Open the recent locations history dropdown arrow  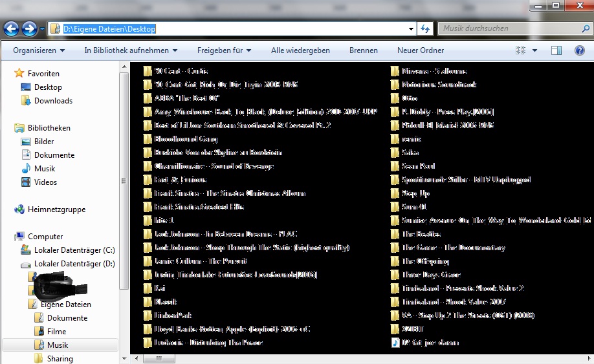coord(42,28)
